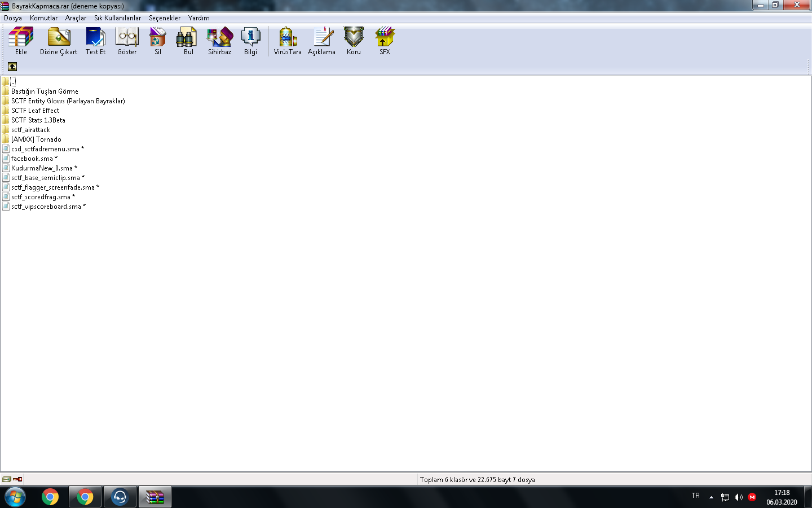Click the SFX toolbar icon
The width and height of the screenshot is (812, 508).
(x=385, y=37)
